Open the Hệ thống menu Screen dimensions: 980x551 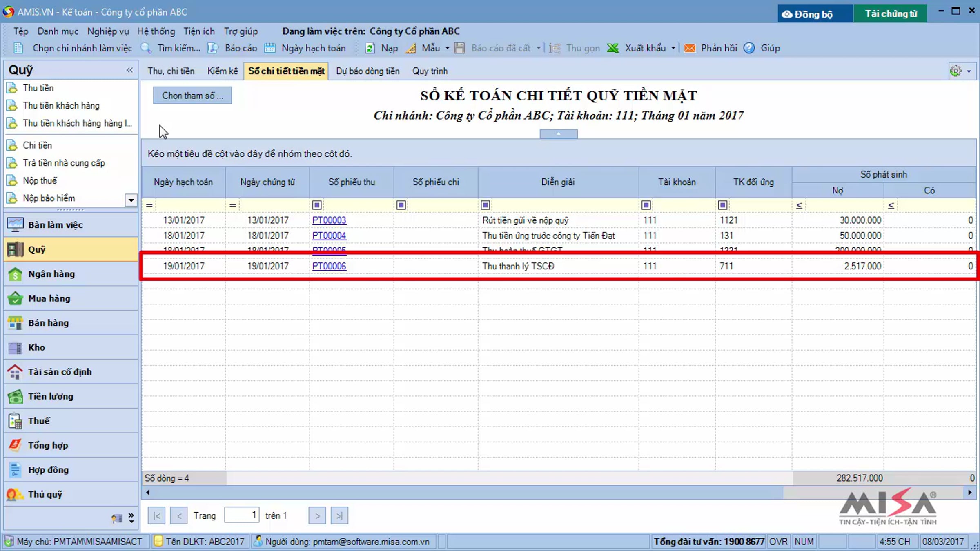[x=156, y=31]
